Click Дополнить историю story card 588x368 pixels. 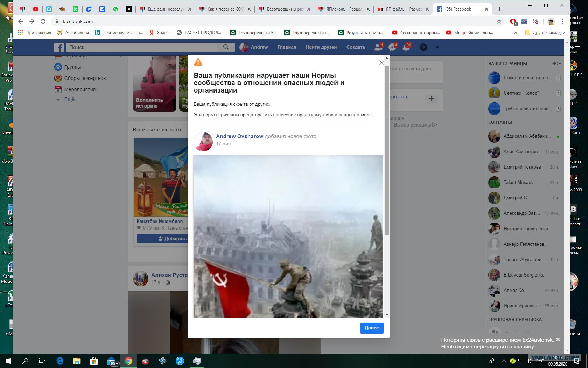tap(154, 83)
